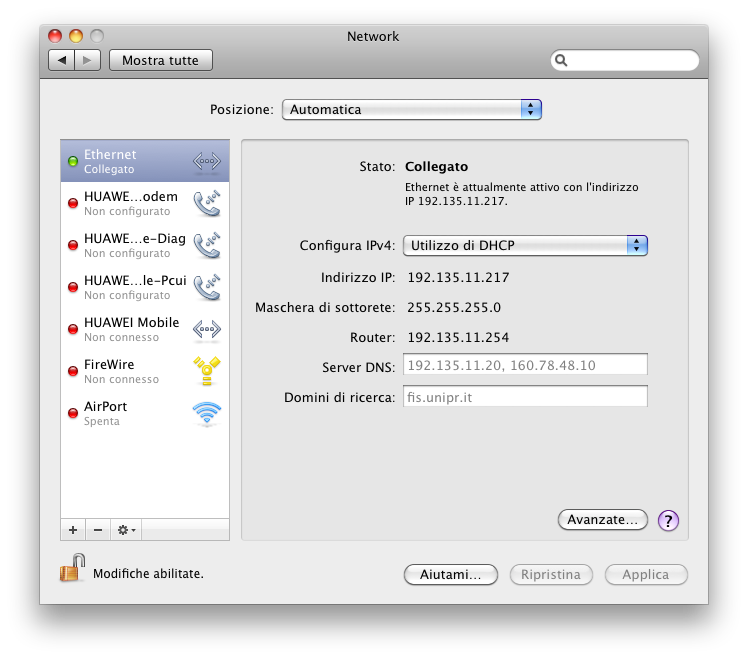Open the gear action menu below the list
The width and height of the screenshot is (748, 659).
(126, 530)
